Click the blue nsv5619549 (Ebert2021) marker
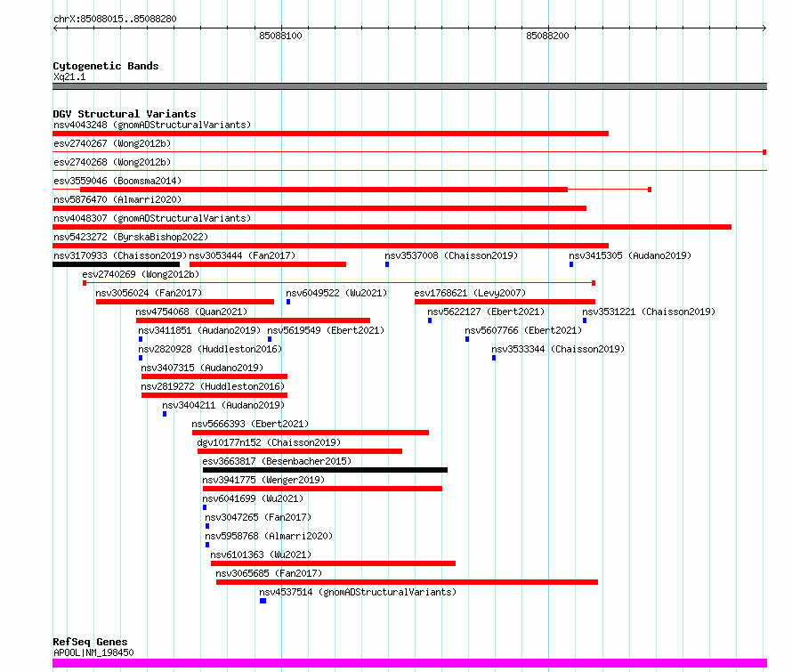Viewport: 792px width, 672px height. [270, 339]
